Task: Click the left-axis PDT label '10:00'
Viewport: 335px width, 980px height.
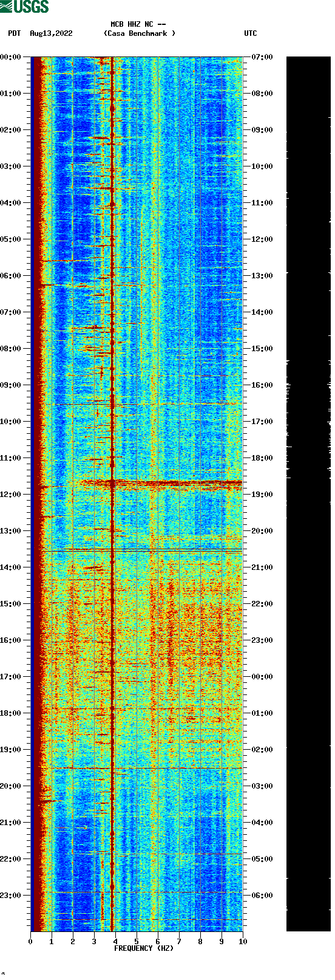Action: (10, 422)
